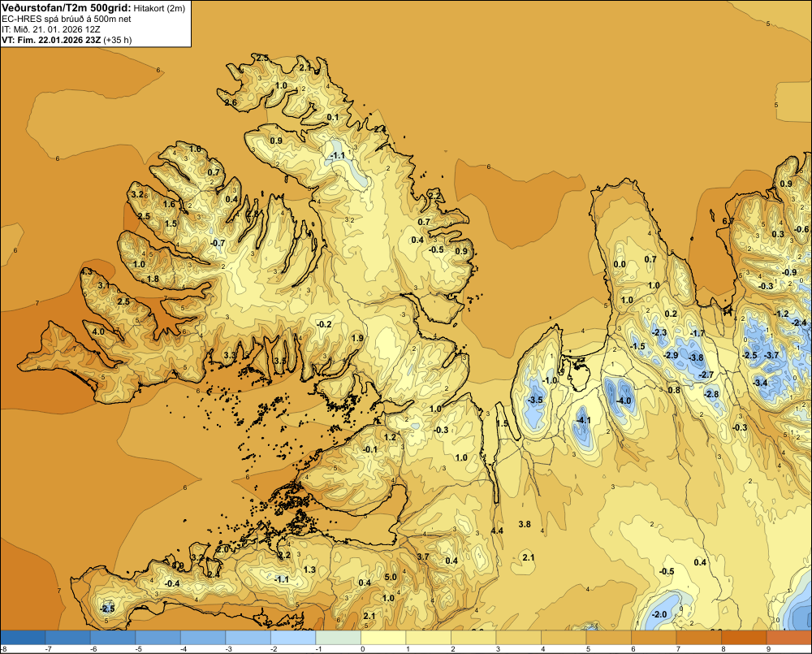Click the title 'Veðurstofan/T2m 500grid: Hitakort (2m)'

[93, 8]
